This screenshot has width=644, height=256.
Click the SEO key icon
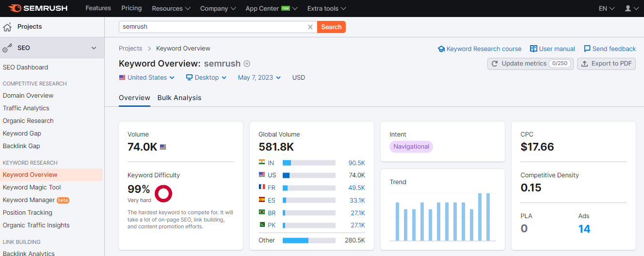coord(7,48)
